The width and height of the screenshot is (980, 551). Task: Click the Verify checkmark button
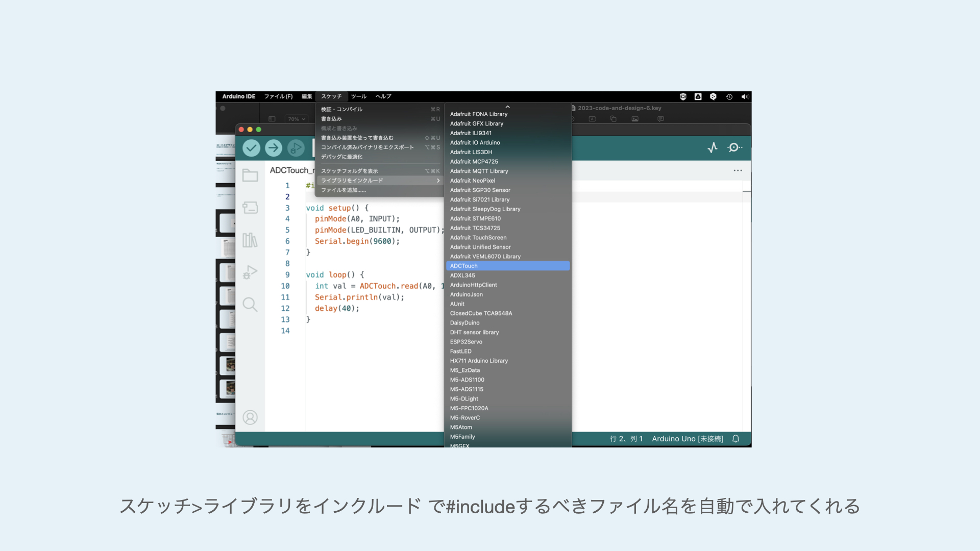coord(251,148)
